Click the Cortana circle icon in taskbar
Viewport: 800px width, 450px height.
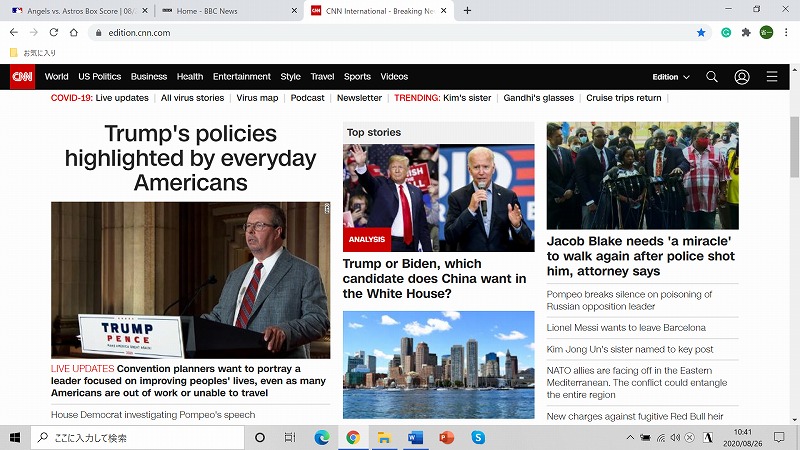[260, 438]
